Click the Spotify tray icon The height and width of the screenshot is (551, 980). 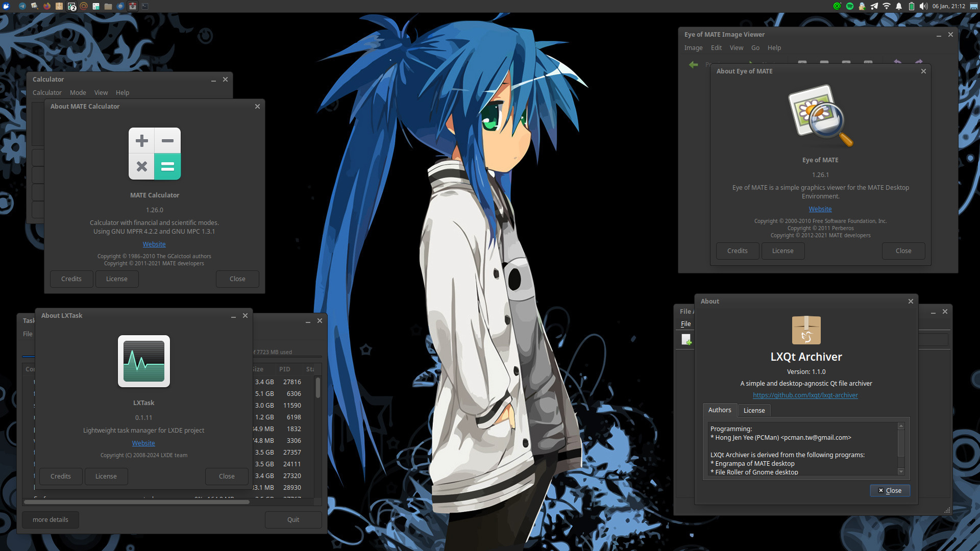(850, 6)
